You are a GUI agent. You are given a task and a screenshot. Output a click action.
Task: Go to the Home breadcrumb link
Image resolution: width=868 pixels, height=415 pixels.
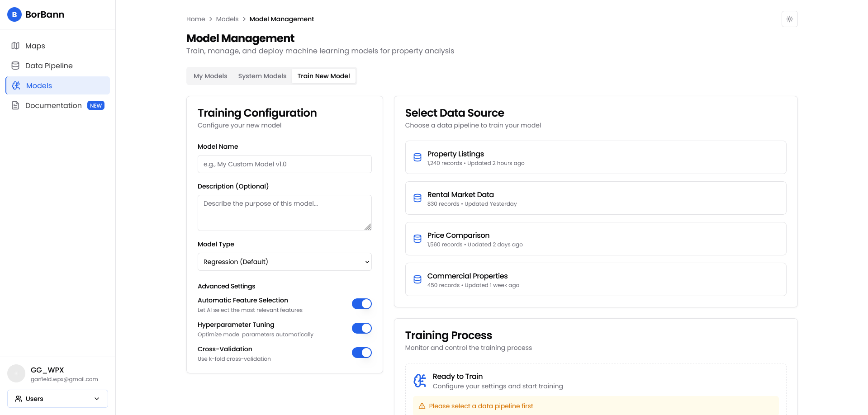(195, 19)
